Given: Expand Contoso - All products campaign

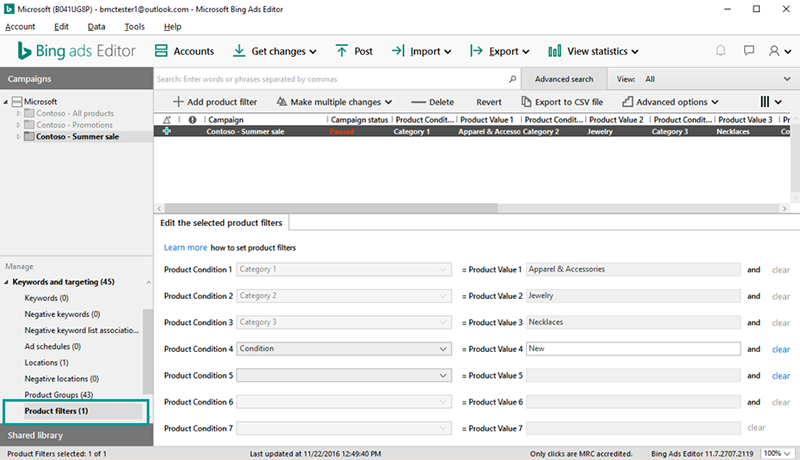Looking at the screenshot, I should [19, 113].
